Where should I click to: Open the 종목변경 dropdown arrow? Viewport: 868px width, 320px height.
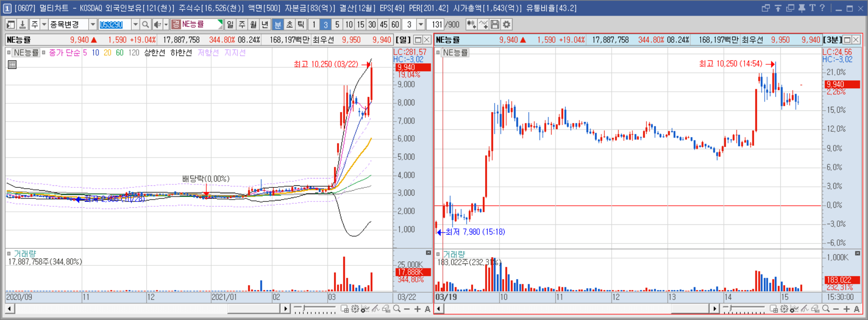93,24
